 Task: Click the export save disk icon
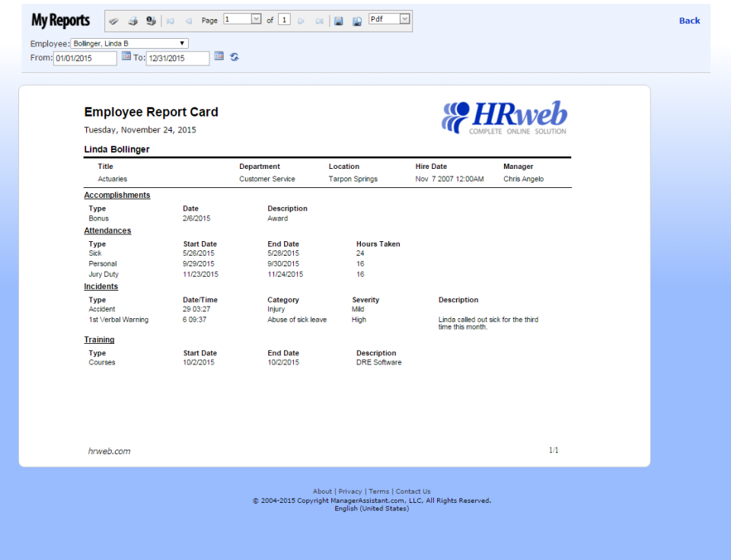click(x=338, y=21)
